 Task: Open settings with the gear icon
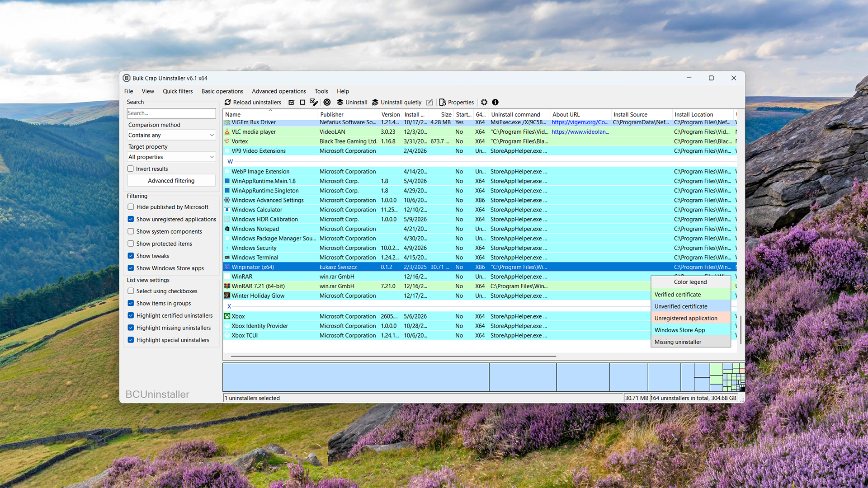tap(484, 102)
